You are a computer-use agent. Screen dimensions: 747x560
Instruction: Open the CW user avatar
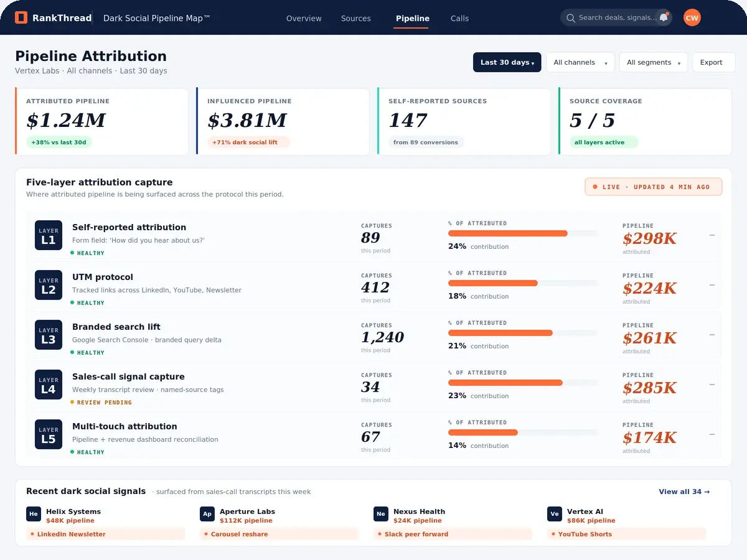692,17
